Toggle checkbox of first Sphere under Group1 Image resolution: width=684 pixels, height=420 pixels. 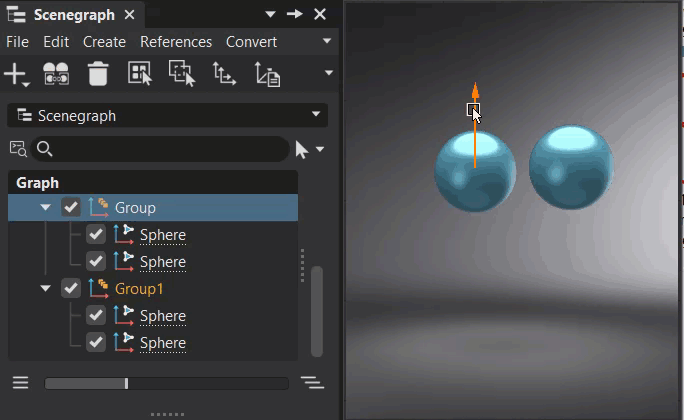pos(96,316)
